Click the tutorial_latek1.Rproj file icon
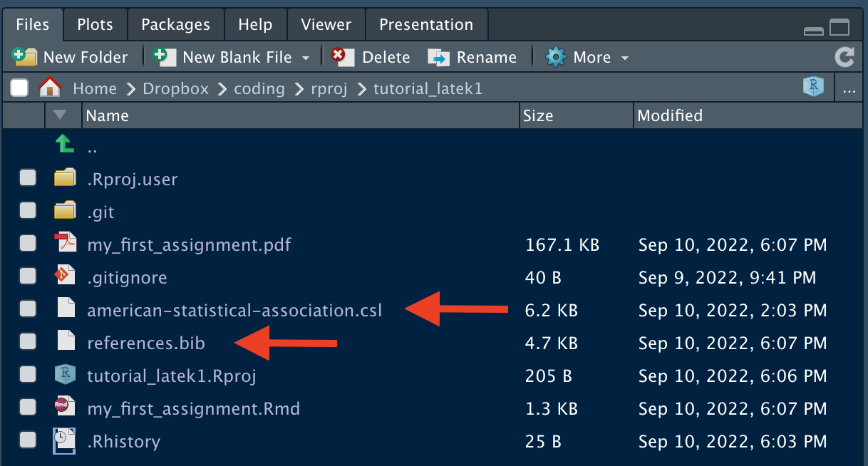868x466 pixels. point(65,375)
